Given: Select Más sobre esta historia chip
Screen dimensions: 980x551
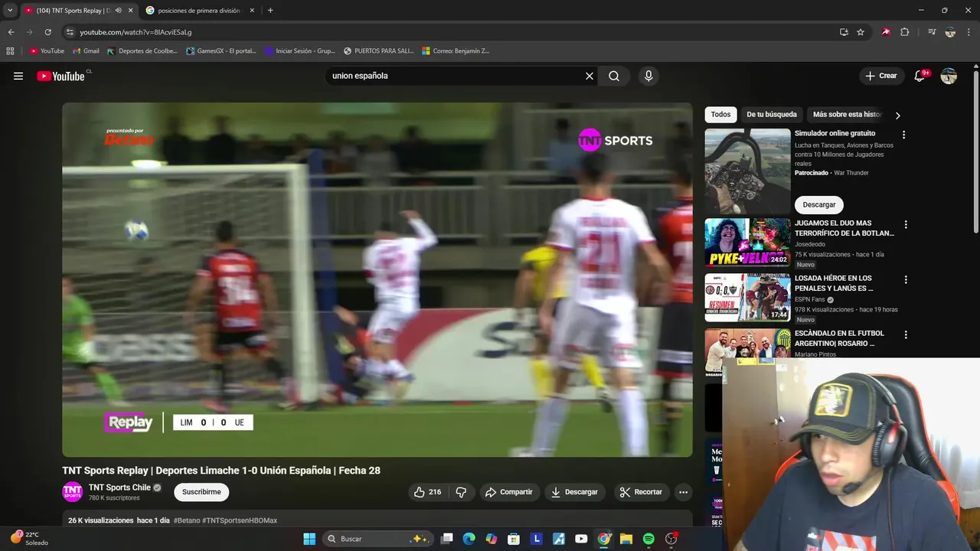Looking at the screenshot, I should click(x=848, y=114).
